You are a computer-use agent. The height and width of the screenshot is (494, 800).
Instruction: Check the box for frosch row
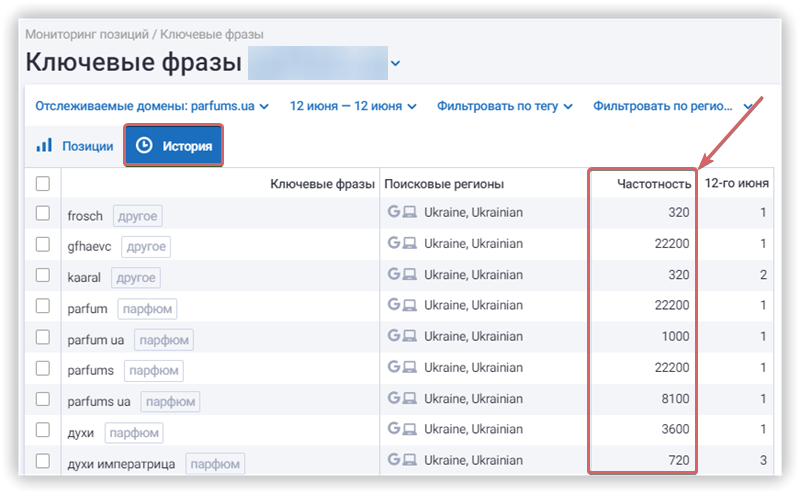pyautogui.click(x=43, y=213)
